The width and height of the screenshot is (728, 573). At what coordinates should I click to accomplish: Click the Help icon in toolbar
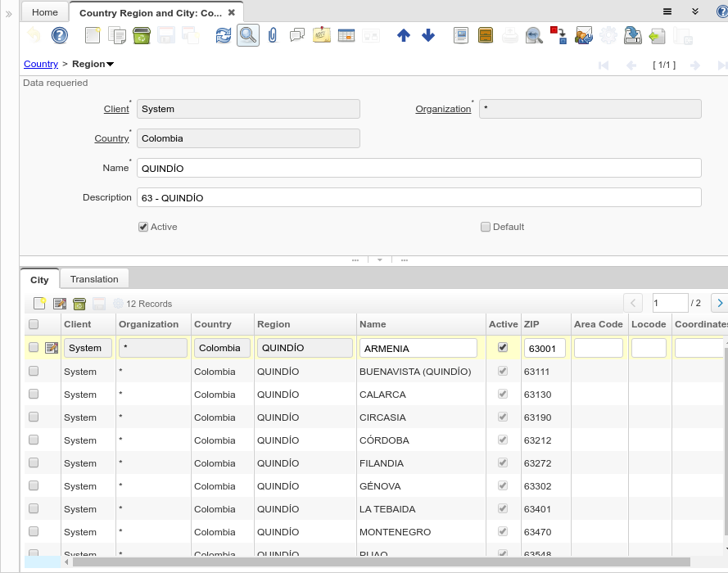tap(59, 35)
